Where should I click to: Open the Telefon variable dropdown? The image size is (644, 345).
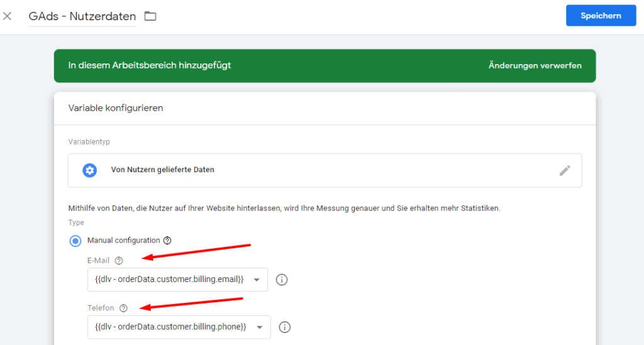[x=179, y=327]
